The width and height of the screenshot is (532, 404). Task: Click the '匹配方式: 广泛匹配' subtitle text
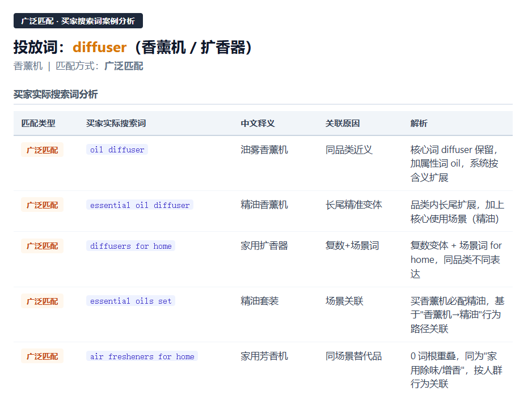click(99, 66)
